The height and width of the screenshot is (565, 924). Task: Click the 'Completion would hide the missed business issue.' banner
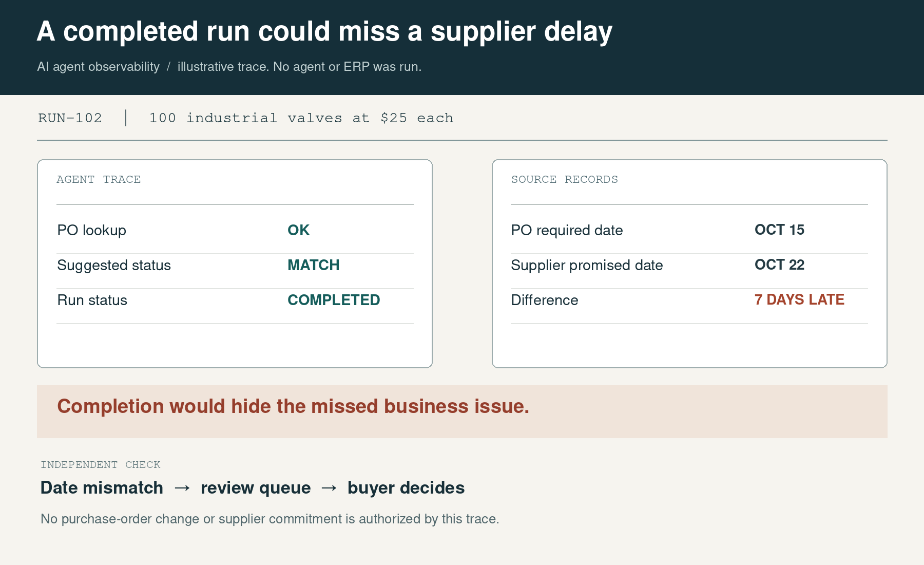462,411
